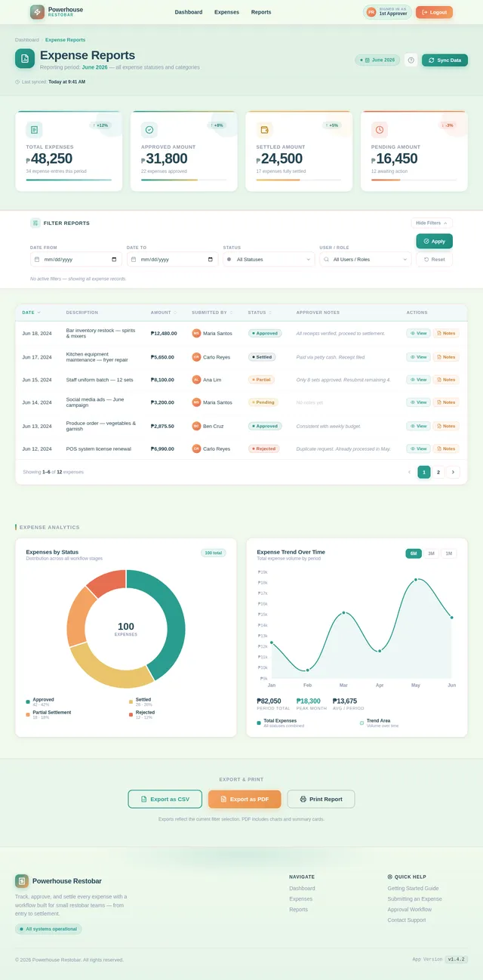Open the All Statuses dropdown

point(269,259)
